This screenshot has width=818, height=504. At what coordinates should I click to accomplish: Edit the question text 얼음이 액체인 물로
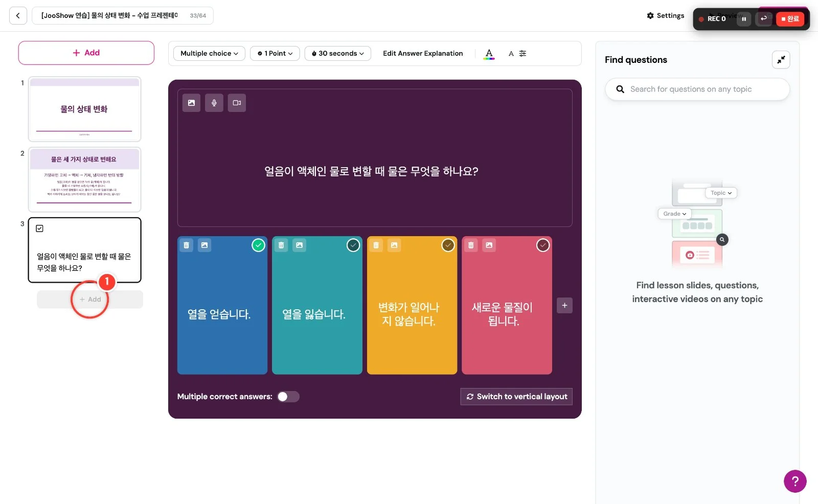[x=371, y=171]
